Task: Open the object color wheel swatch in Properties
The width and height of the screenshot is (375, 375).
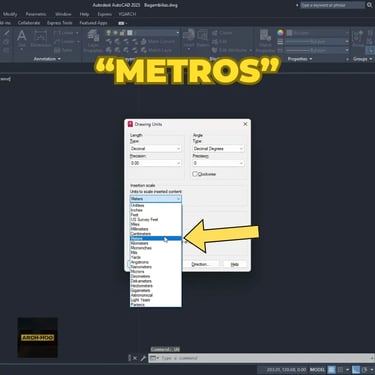Action: coord(281,33)
